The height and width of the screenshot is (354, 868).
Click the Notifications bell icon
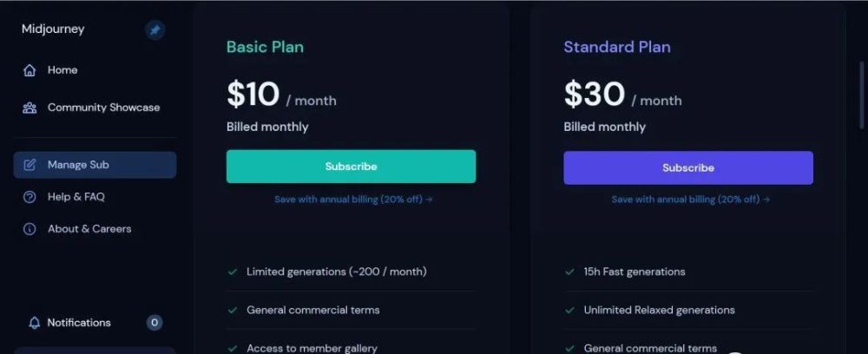[x=35, y=323]
